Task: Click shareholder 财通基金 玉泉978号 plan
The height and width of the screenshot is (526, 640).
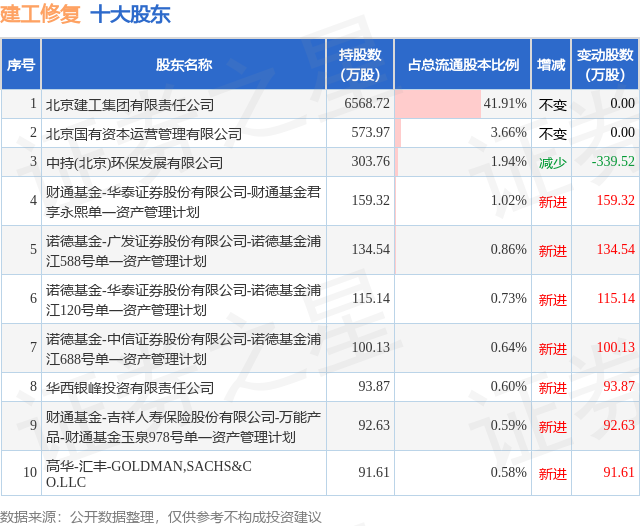Action: tap(183, 426)
